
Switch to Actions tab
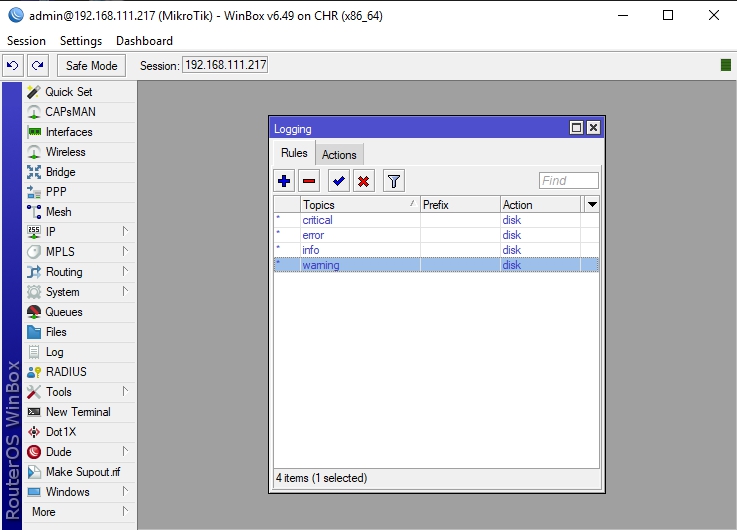tap(339, 155)
